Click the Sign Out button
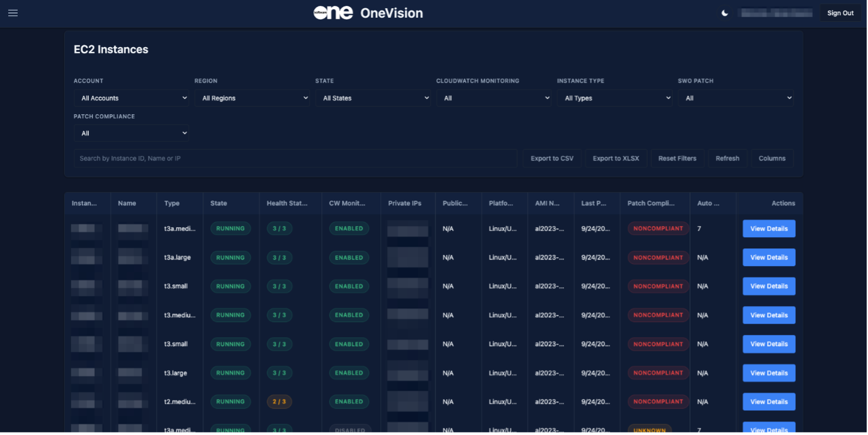This screenshot has height=435, width=868. coord(840,13)
